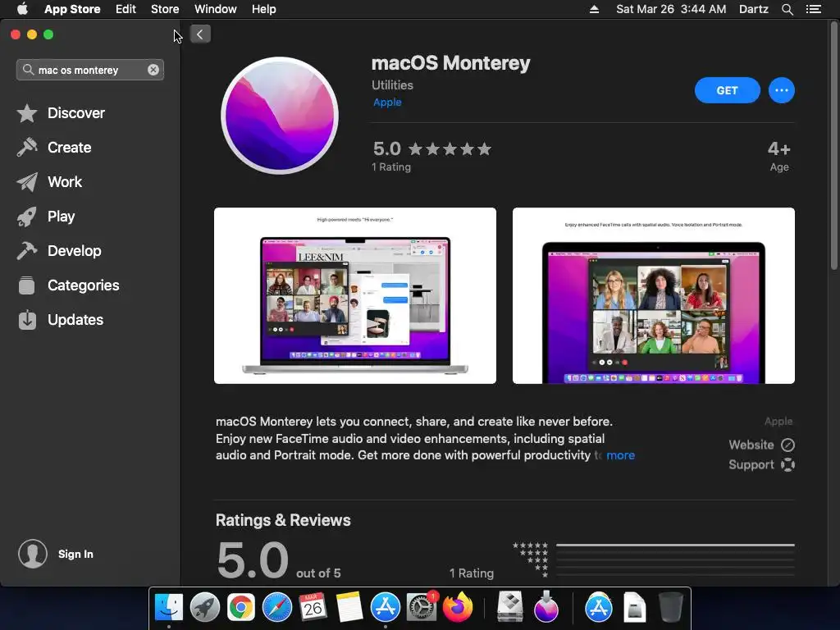This screenshot has width=840, height=630.
Task: Click the Dartz user name in menu bar
Action: pyautogui.click(x=753, y=9)
